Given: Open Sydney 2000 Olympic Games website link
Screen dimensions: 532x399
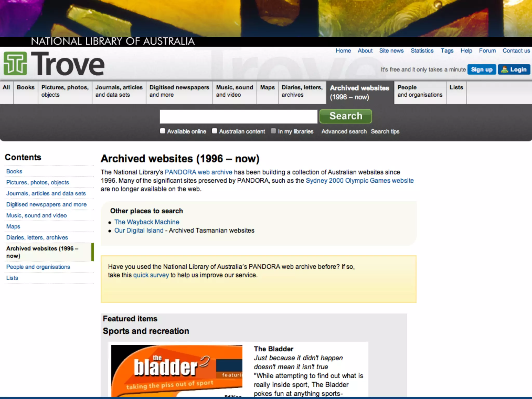Looking at the screenshot, I should 360,181.
